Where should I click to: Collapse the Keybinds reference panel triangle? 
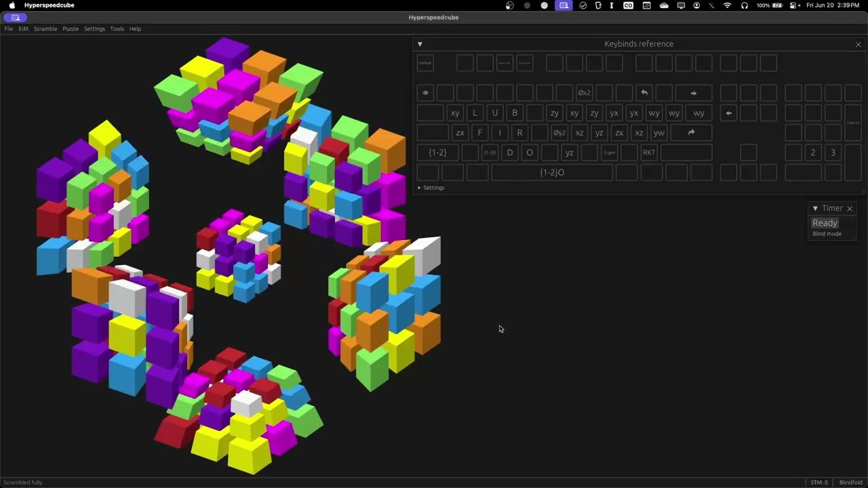pos(420,44)
